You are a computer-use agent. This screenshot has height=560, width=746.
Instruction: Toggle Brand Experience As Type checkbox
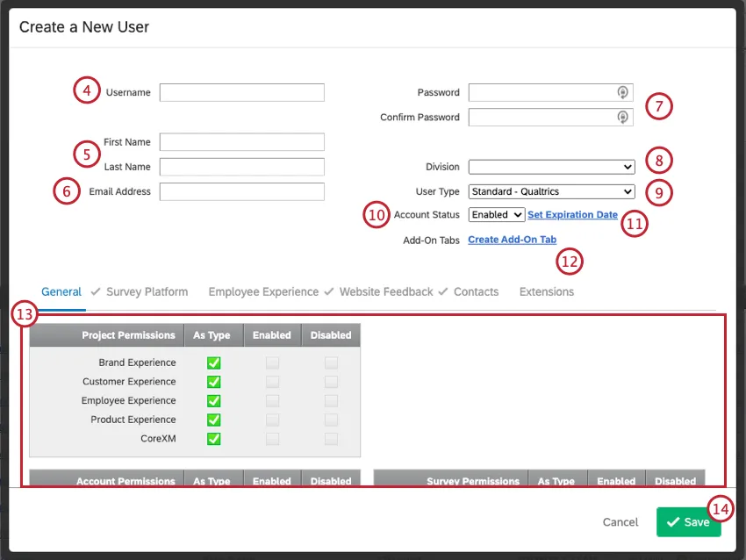pos(213,363)
